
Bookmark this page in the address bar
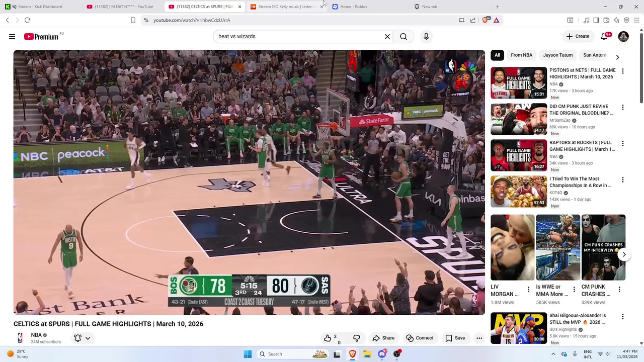[x=133, y=20]
